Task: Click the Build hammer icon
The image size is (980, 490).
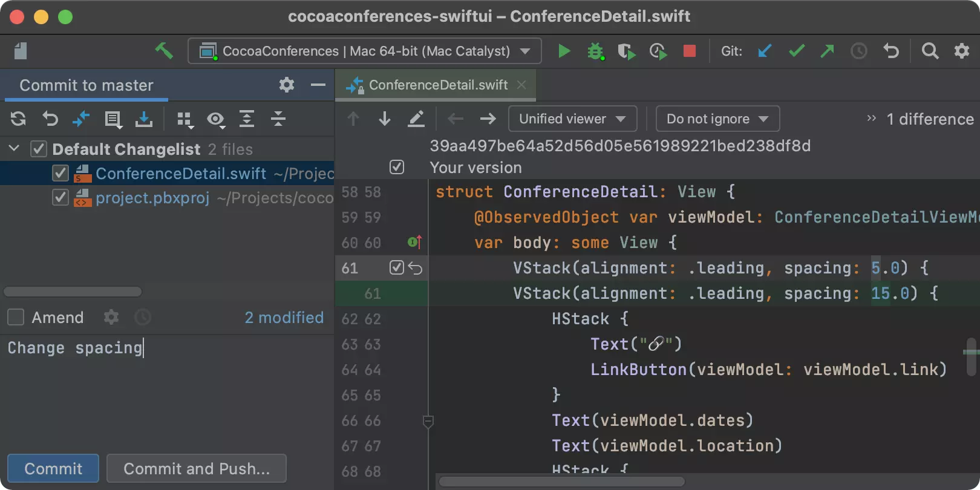Action: point(164,51)
